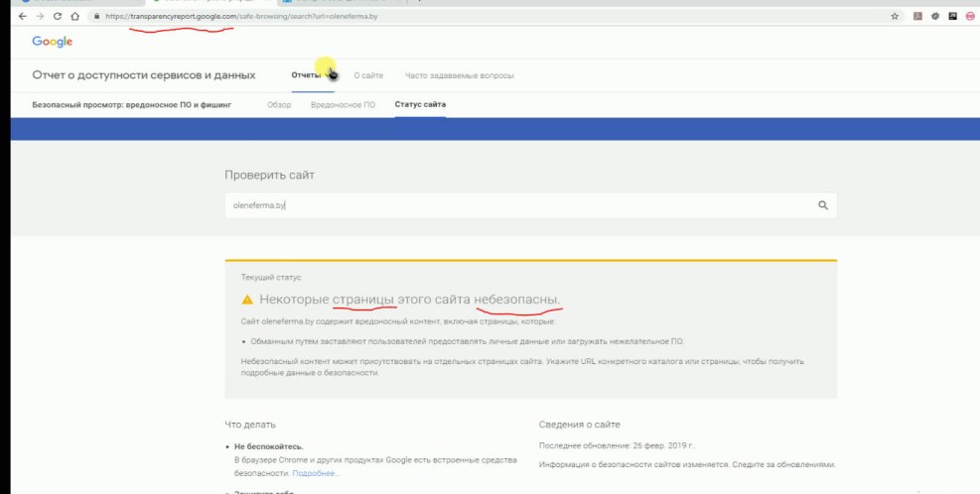980x494 pixels.
Task: Open the О сайте section
Action: coord(368,76)
